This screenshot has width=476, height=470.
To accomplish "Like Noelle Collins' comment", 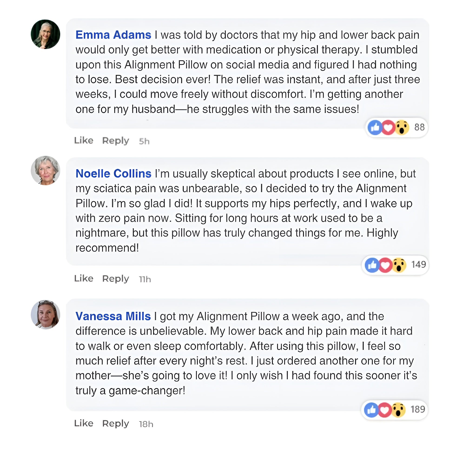I will pyautogui.click(x=83, y=278).
